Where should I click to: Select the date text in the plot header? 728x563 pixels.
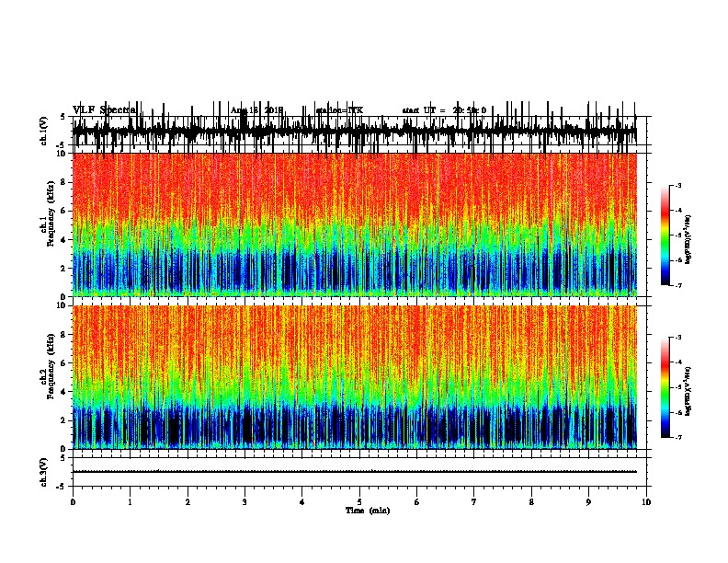(256, 110)
